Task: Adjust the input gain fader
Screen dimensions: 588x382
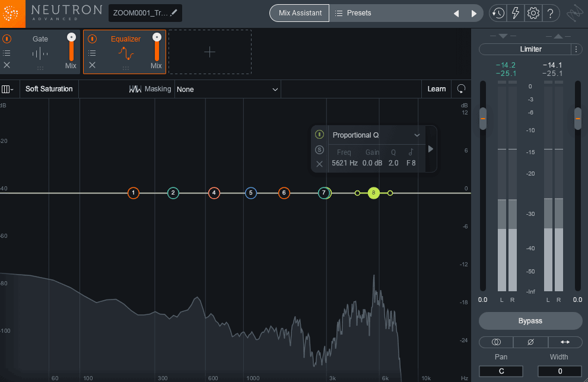Action: (x=483, y=119)
